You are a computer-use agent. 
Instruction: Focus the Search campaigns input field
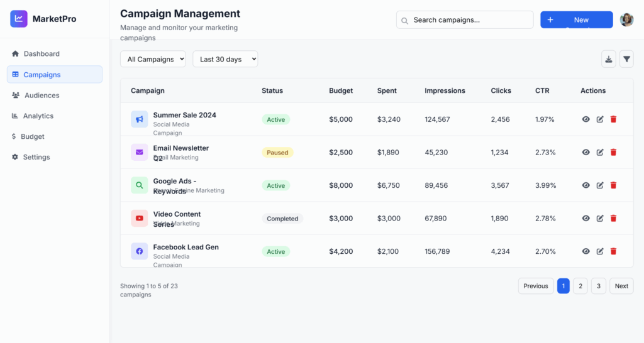point(469,19)
